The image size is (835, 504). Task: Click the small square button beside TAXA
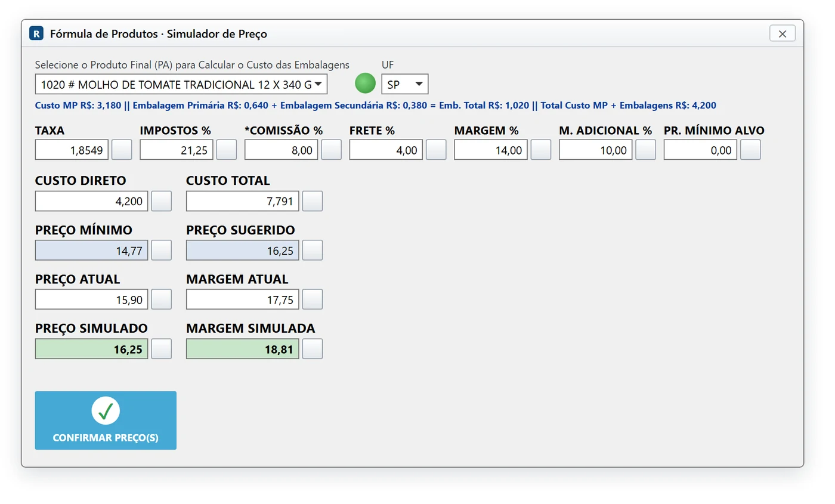pos(122,150)
